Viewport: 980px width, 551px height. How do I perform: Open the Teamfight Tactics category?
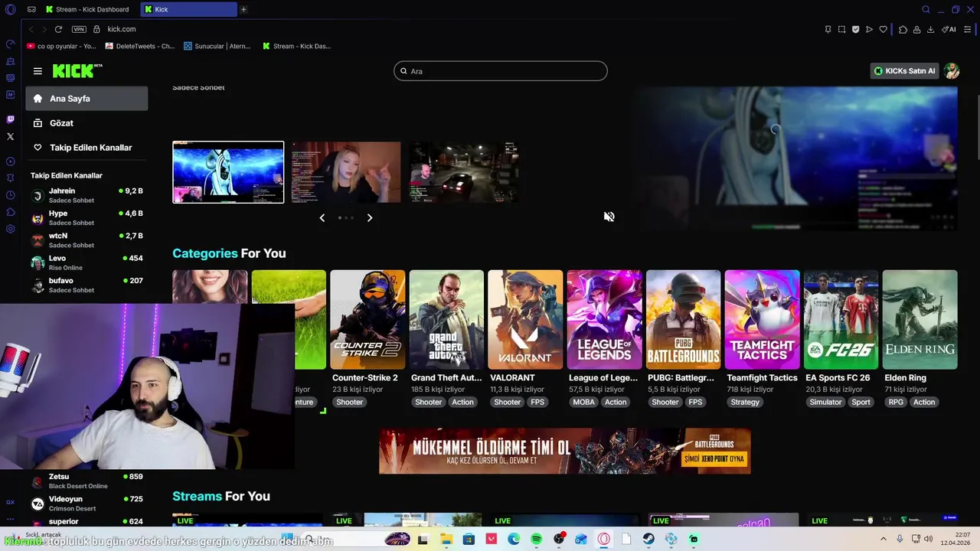tap(762, 320)
